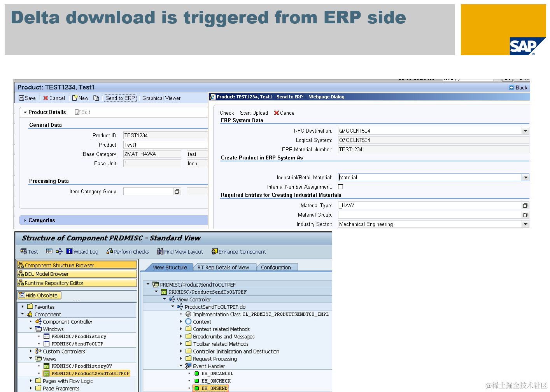The height and width of the screenshot is (392, 550).
Task: Expand Pages with Flow Logic node
Action: point(31,381)
